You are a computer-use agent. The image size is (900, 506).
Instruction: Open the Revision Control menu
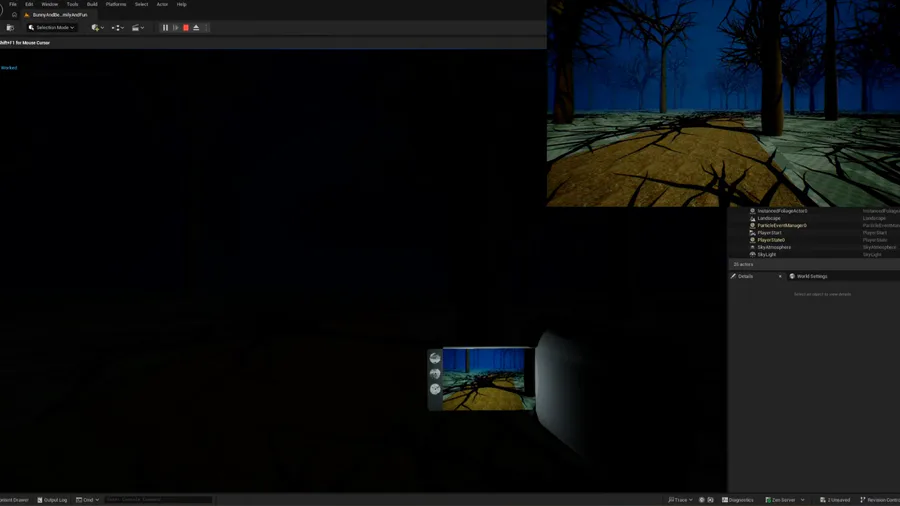pos(879,500)
